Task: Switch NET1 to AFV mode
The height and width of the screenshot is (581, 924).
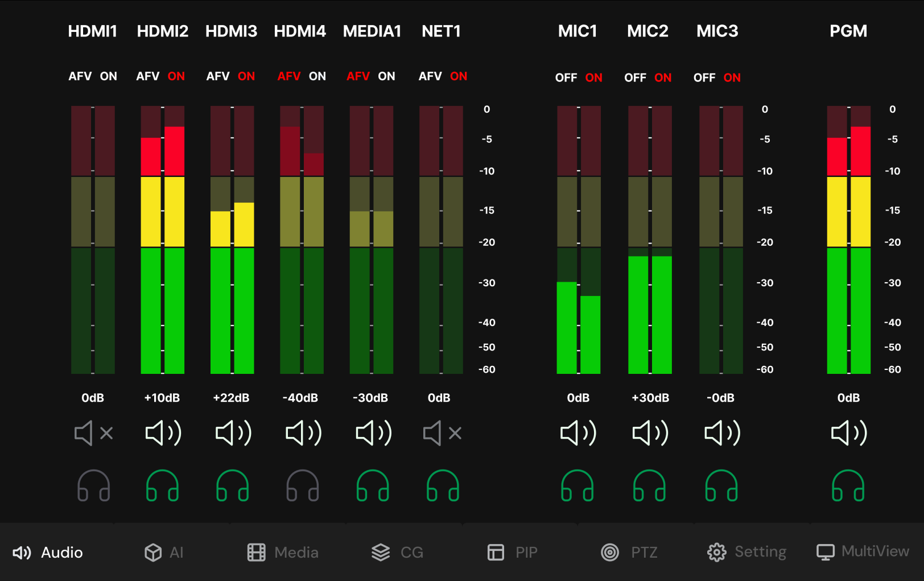Action: click(430, 76)
